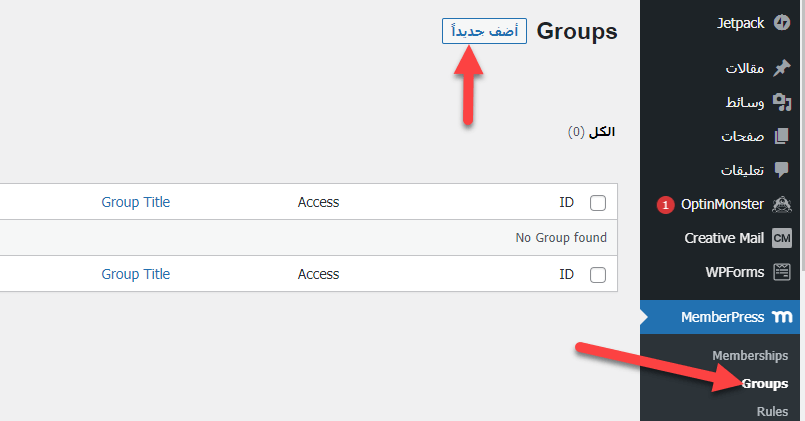Tick the select-all checkbox in table footer
805x421 pixels.
(x=598, y=275)
